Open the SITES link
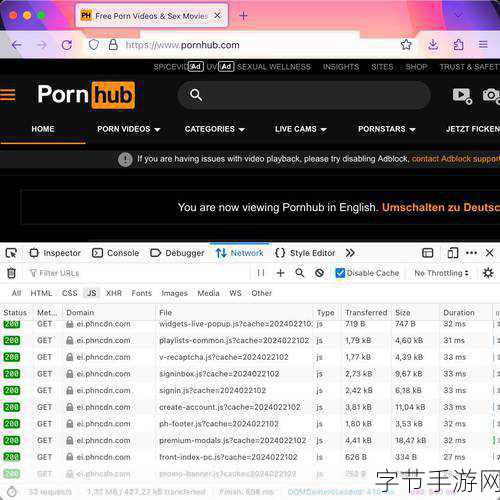This screenshot has width=500, height=500. [382, 67]
